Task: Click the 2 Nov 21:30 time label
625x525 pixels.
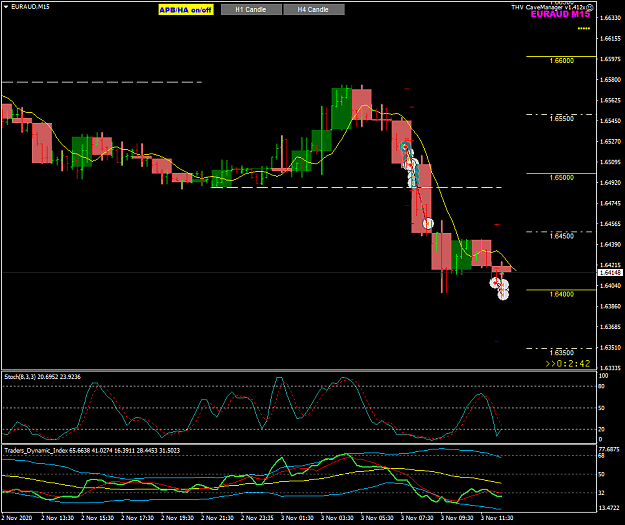Action: pyautogui.click(x=217, y=518)
